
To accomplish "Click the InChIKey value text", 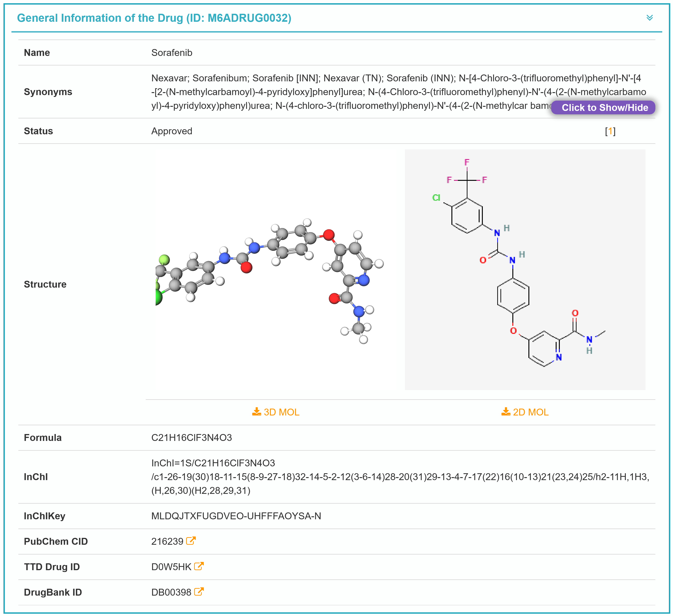I will (x=236, y=516).
